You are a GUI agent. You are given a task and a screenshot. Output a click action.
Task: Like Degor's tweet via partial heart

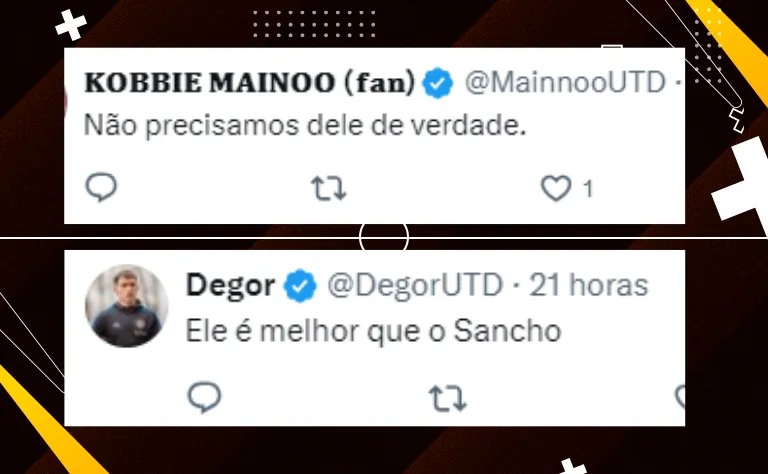click(680, 397)
